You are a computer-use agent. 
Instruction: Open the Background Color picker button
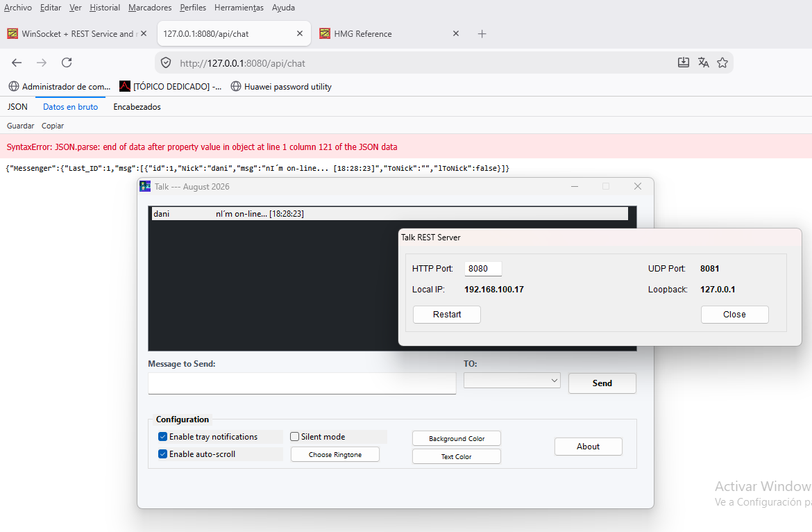[457, 438]
